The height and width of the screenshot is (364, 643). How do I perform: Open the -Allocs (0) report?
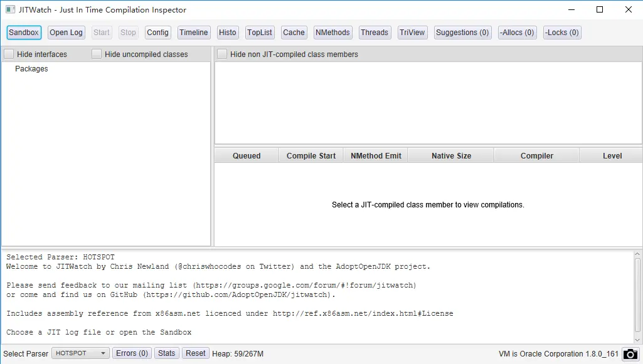point(517,33)
